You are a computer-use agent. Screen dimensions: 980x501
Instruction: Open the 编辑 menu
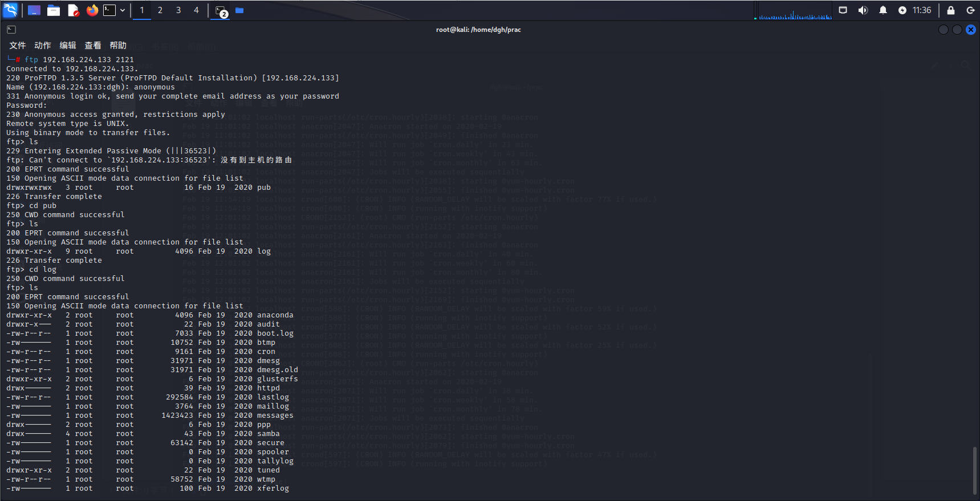pos(68,46)
